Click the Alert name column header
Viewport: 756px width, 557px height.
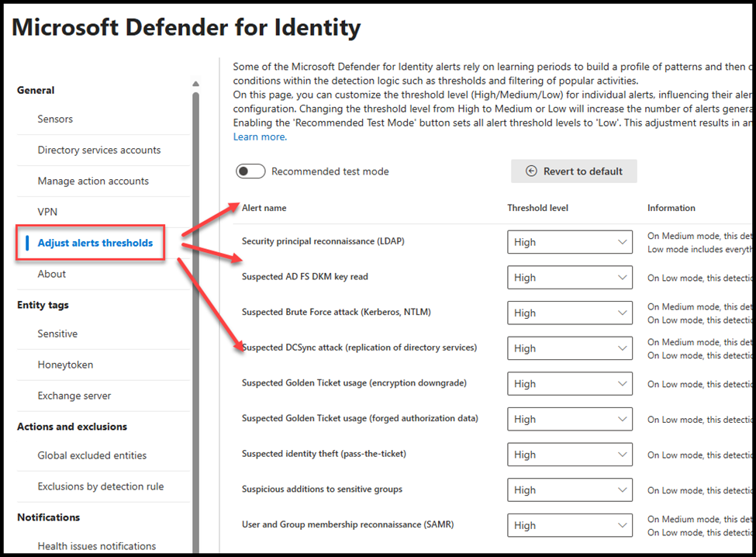[264, 208]
